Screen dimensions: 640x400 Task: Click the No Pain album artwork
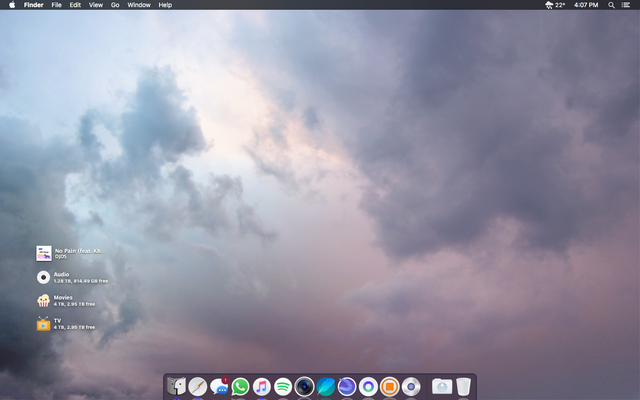(x=44, y=253)
